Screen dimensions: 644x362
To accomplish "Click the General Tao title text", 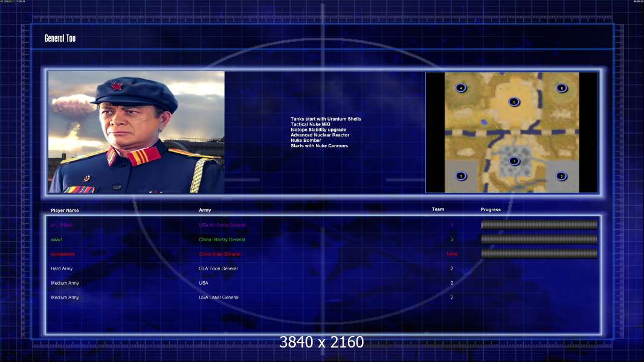I will point(60,38).
